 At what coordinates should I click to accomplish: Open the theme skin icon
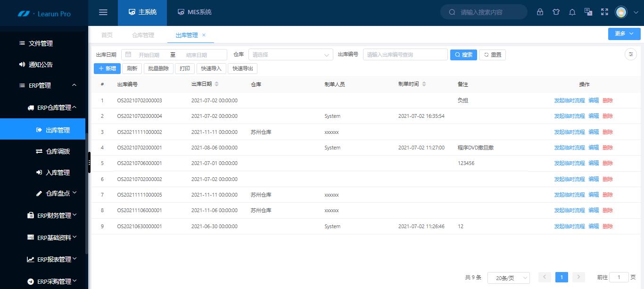click(556, 12)
